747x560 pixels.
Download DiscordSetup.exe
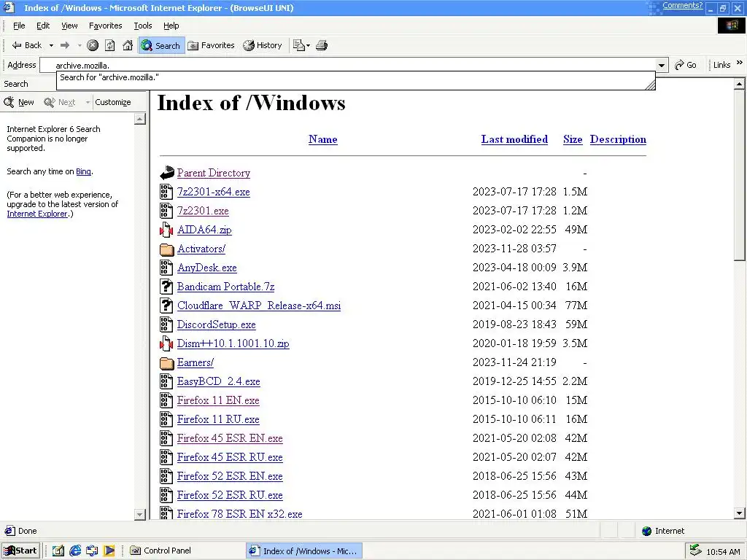click(216, 324)
